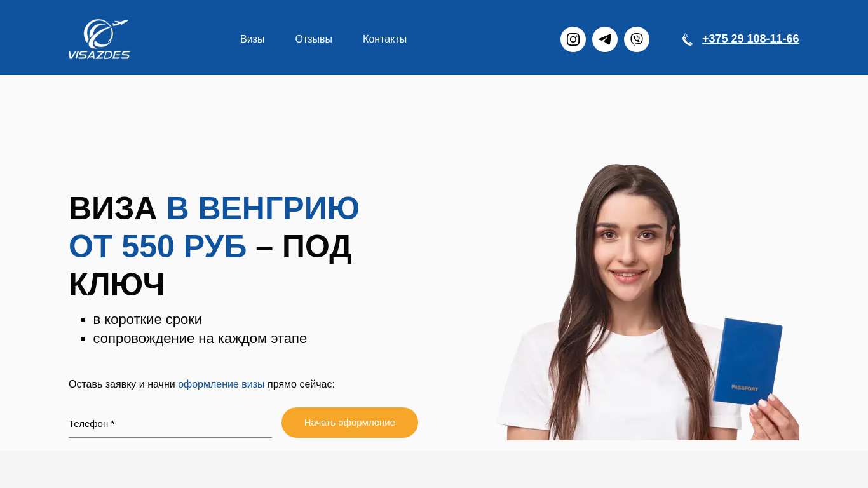This screenshot has width=868, height=488.
Task: Click the woman with passport image
Action: point(648,302)
